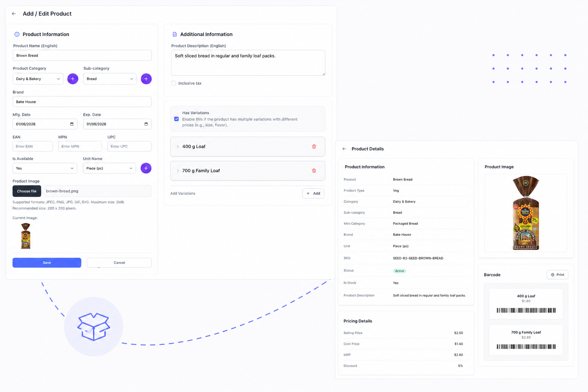
Task: Click the UPC input field
Action: tap(129, 146)
